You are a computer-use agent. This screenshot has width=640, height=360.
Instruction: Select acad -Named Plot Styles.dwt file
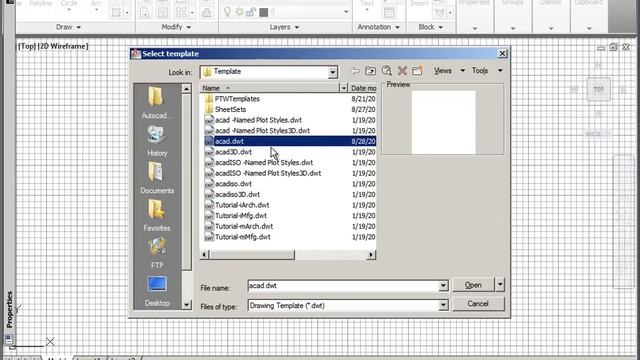258,120
